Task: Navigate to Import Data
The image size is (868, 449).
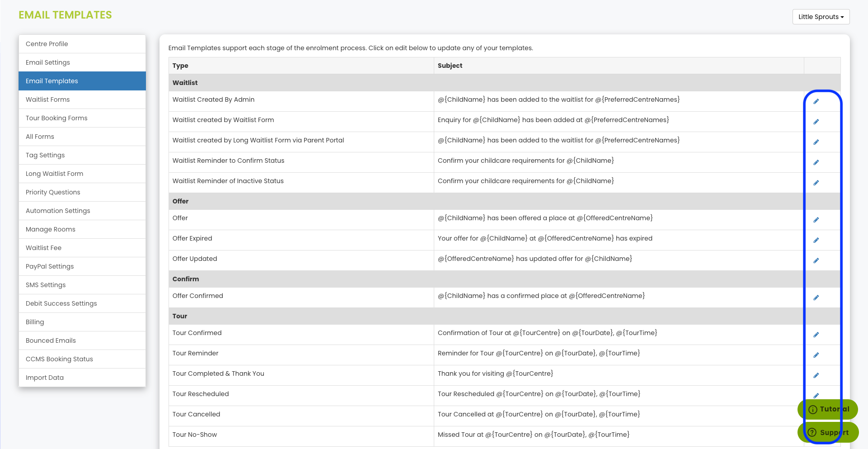Action: coord(82,378)
